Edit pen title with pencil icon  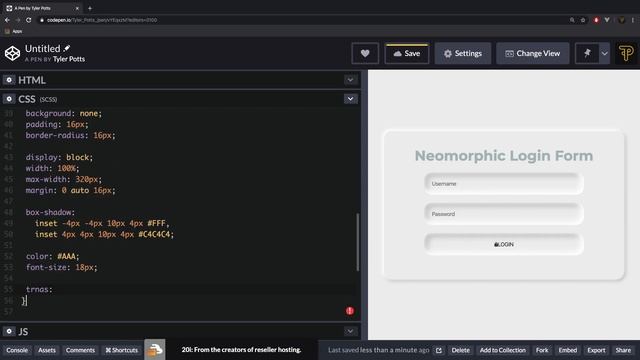click(67, 48)
